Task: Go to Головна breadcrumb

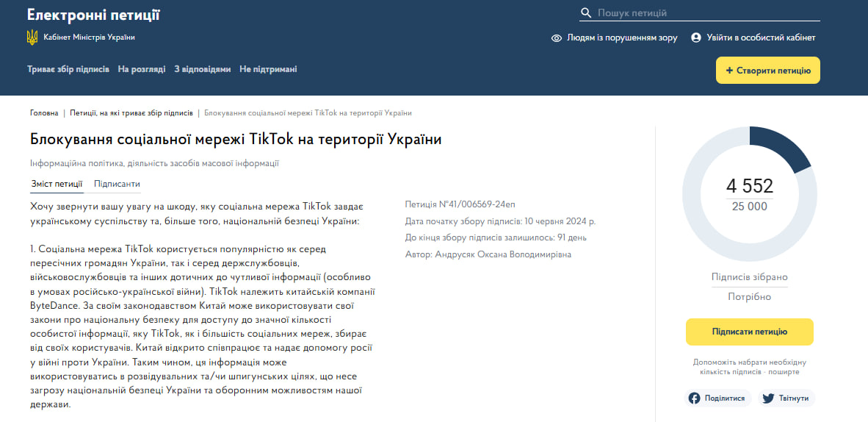Action: 44,112
